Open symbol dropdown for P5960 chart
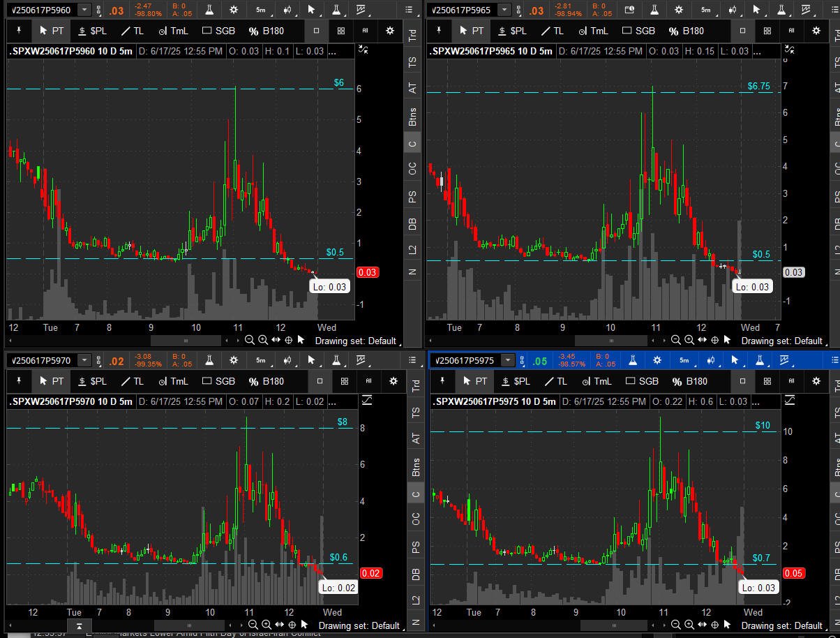The image size is (840, 638). [84, 10]
